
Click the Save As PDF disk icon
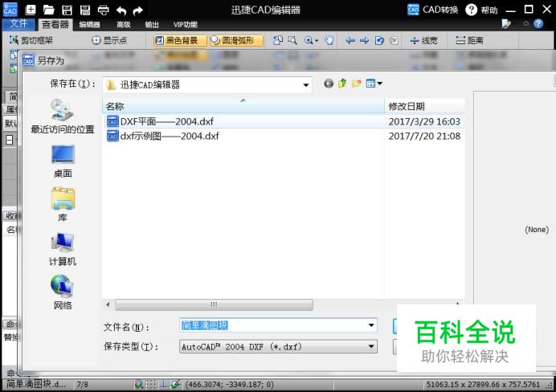tap(85, 10)
